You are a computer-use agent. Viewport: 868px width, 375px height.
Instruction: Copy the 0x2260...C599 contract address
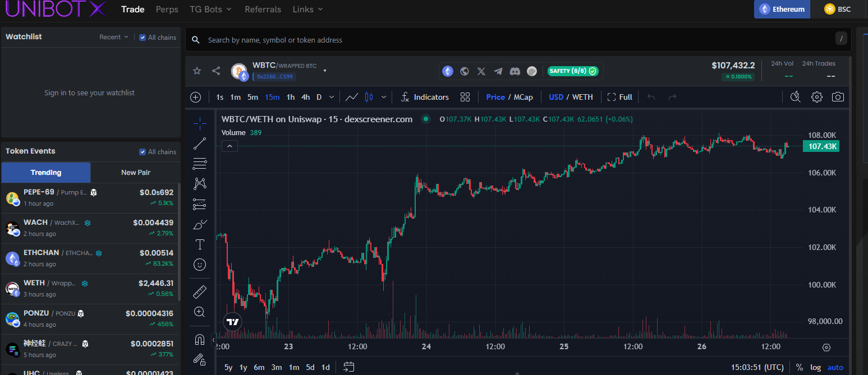coord(275,77)
